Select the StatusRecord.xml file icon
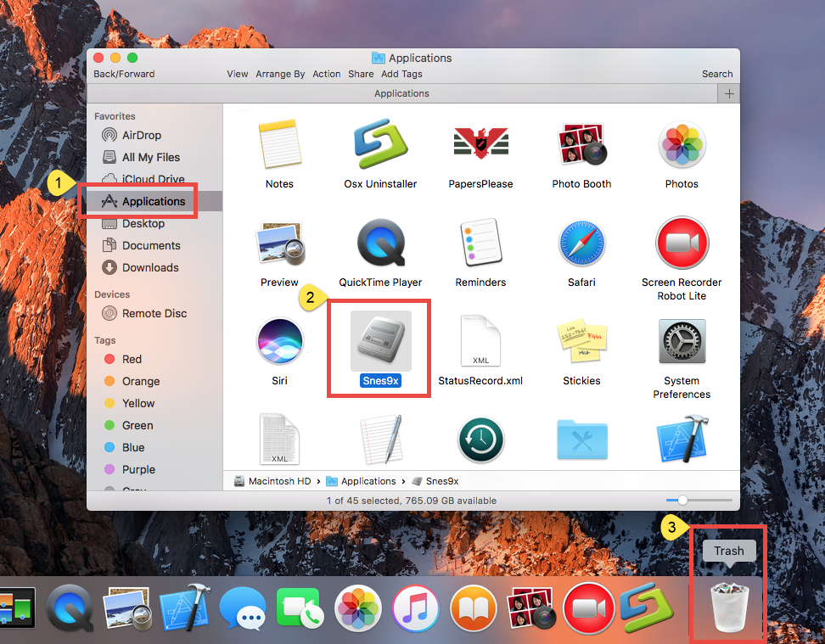 pyautogui.click(x=480, y=341)
